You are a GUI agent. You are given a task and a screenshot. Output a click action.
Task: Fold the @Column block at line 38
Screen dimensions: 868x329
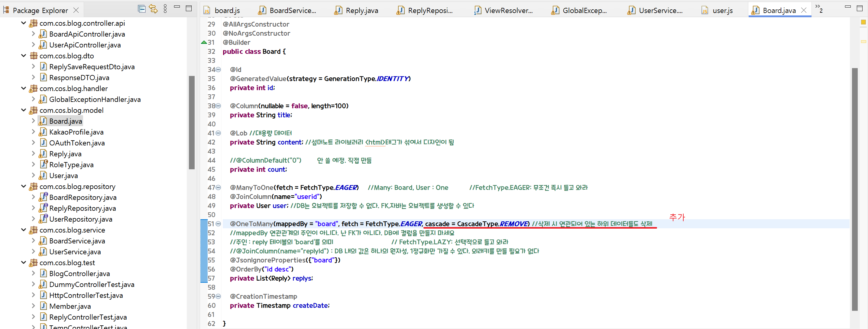click(218, 106)
